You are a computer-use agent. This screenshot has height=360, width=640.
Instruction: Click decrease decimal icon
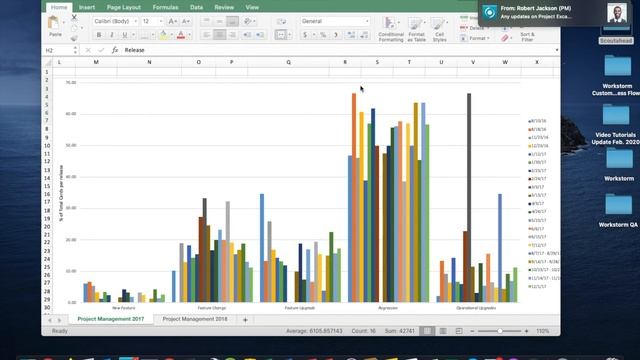point(364,35)
